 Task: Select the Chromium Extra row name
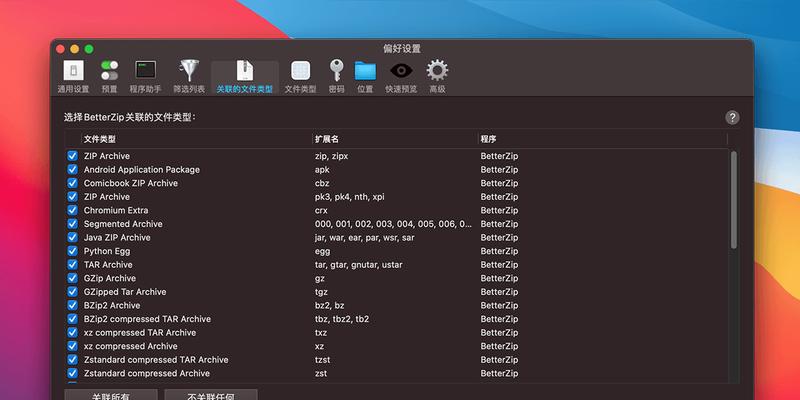click(116, 210)
